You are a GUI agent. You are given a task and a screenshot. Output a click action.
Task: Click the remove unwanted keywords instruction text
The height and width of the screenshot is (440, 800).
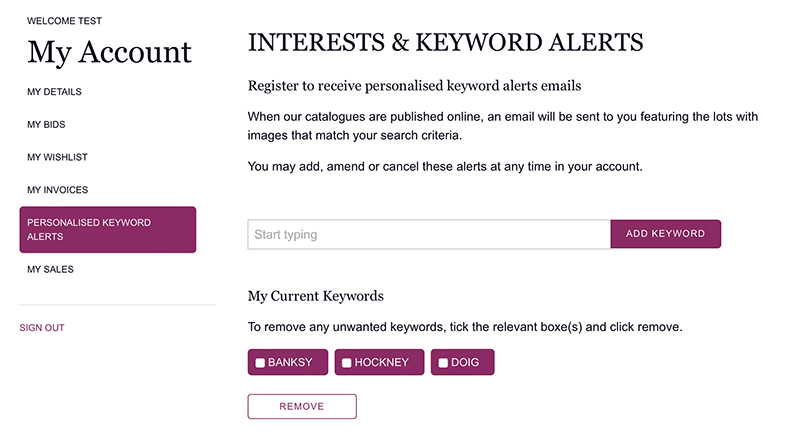click(x=465, y=327)
